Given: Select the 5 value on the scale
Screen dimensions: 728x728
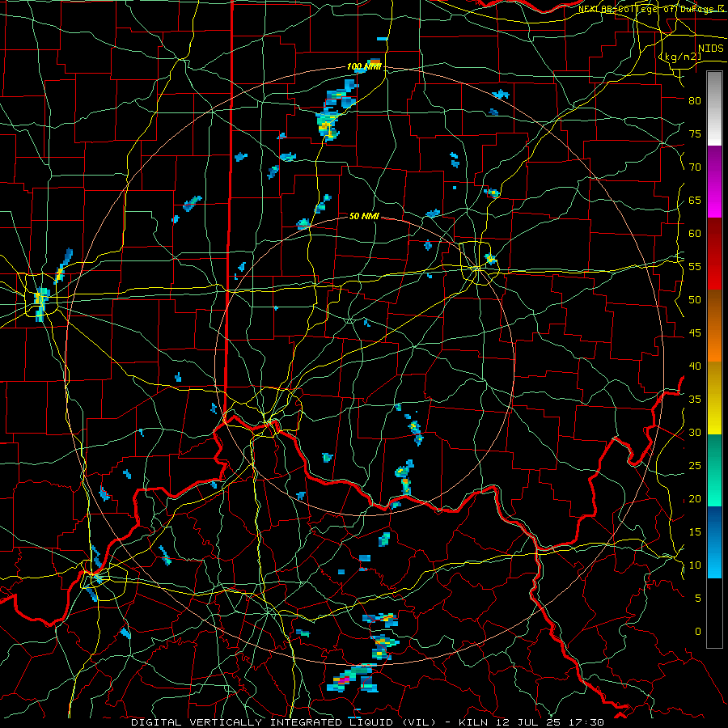Looking at the screenshot, I should 698,599.
